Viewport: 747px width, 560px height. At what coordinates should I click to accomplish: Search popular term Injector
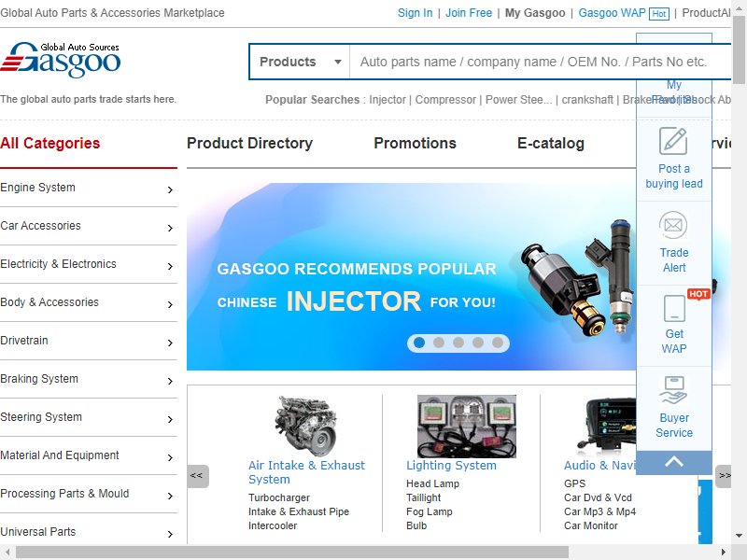pos(388,100)
